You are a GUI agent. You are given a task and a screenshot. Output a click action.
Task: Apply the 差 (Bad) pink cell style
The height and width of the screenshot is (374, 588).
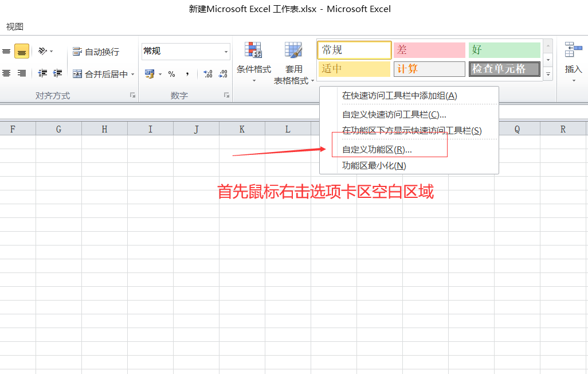click(429, 50)
